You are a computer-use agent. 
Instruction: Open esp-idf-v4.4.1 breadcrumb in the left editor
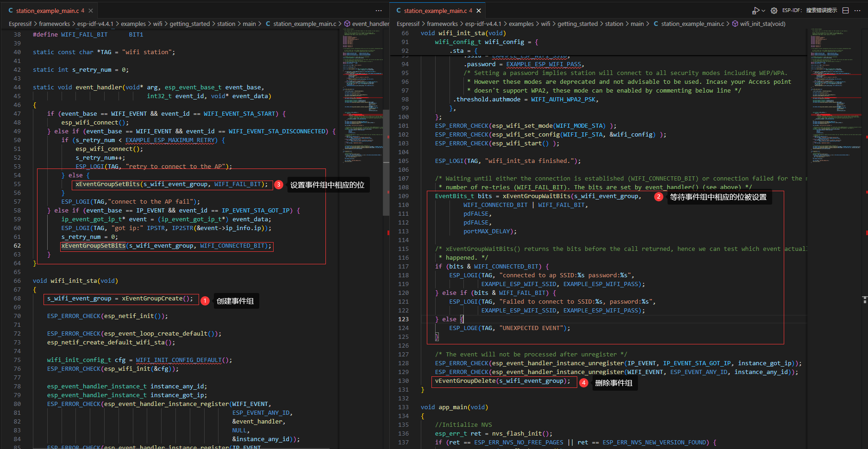(95, 24)
